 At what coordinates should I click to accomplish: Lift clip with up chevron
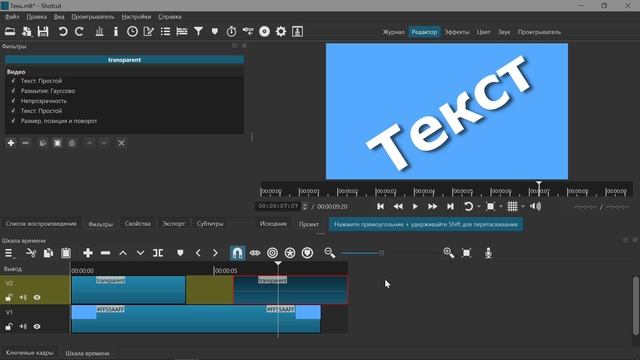pos(123,253)
